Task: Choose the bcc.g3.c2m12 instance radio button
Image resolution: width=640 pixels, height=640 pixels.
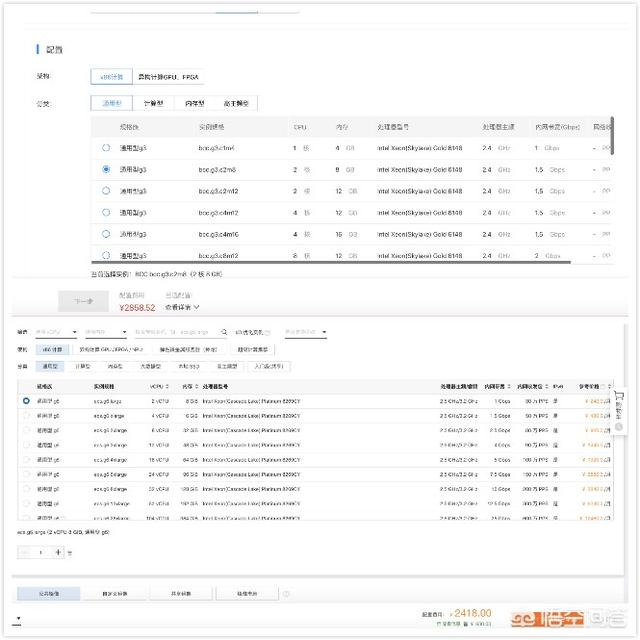Action: (106, 191)
